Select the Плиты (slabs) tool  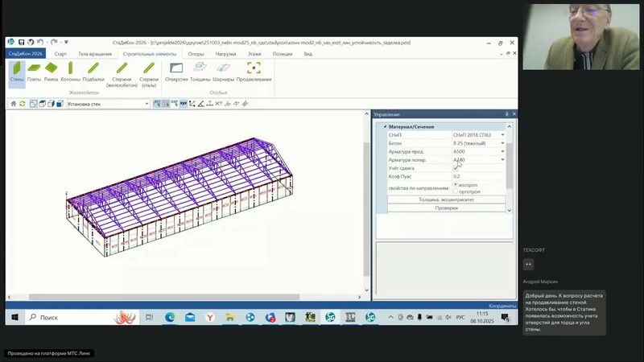[34, 72]
